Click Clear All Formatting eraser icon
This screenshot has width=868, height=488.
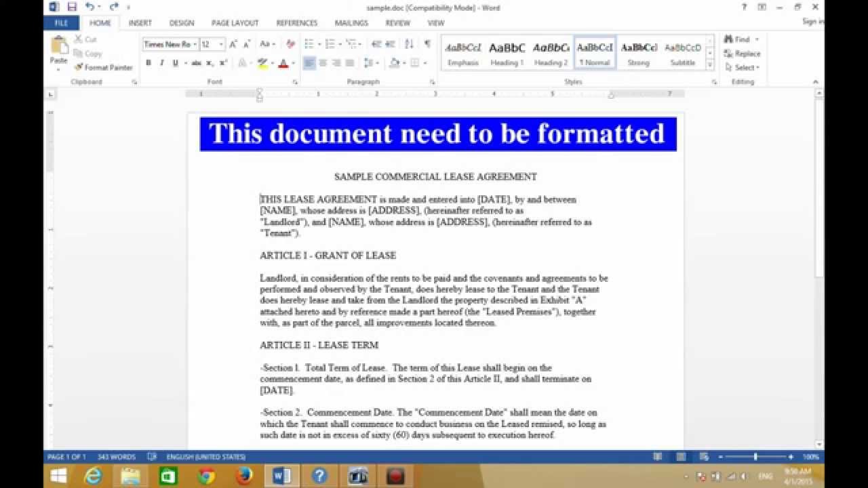coord(290,44)
